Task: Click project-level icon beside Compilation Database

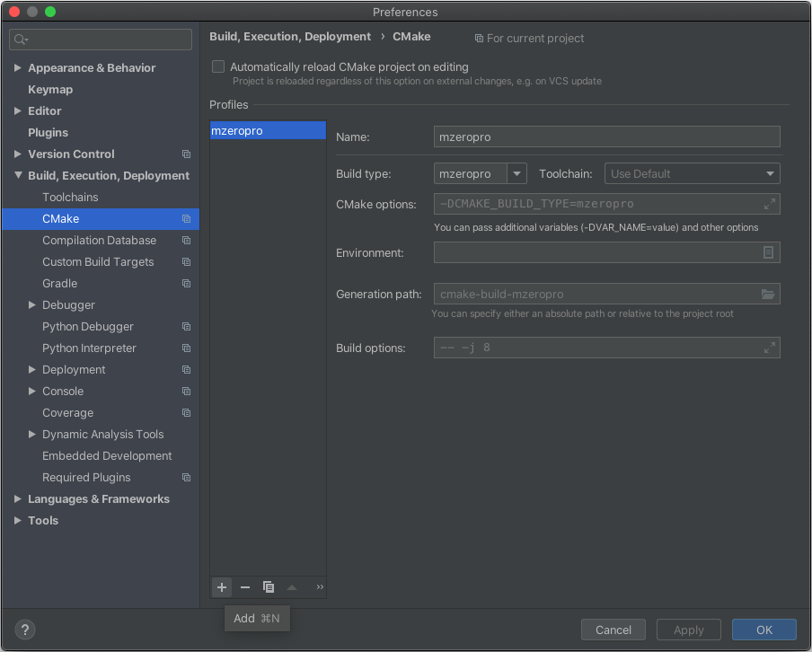Action: pyautogui.click(x=187, y=241)
